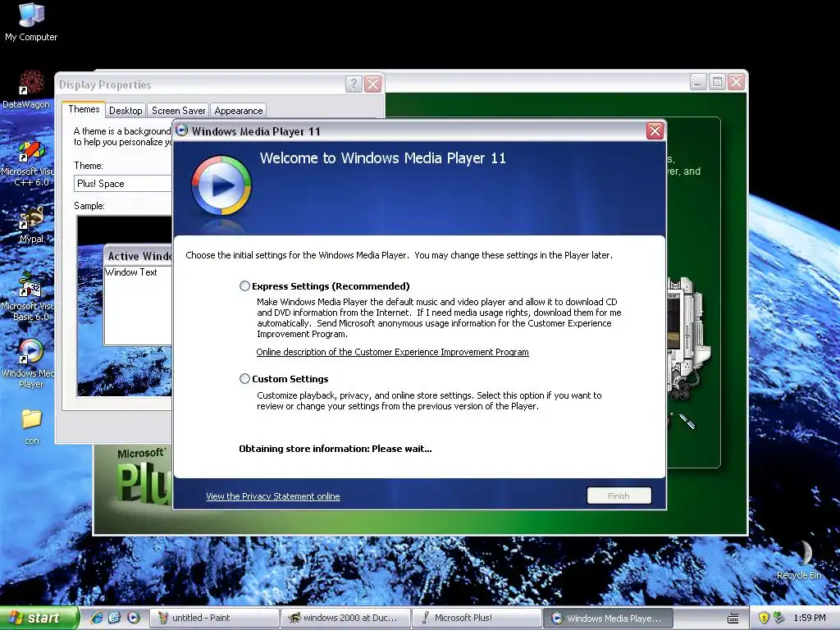
Task: Launch Media Player from Quick Launch
Action: pos(134,618)
